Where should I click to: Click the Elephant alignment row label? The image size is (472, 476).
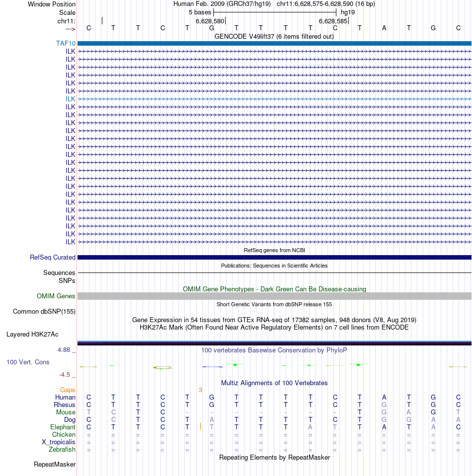[x=63, y=427]
